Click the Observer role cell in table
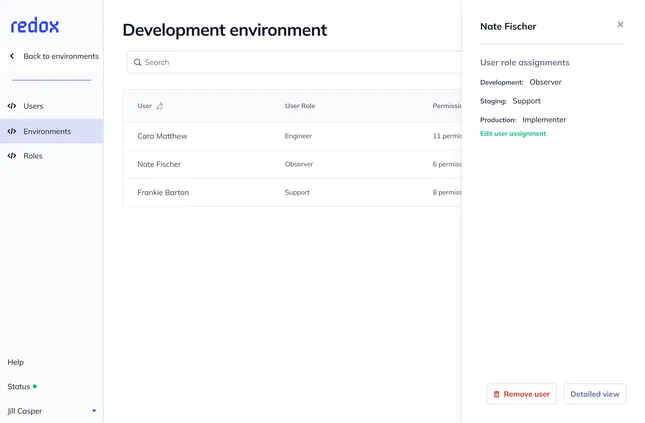Viewport: 645px width, 423px height. click(299, 164)
